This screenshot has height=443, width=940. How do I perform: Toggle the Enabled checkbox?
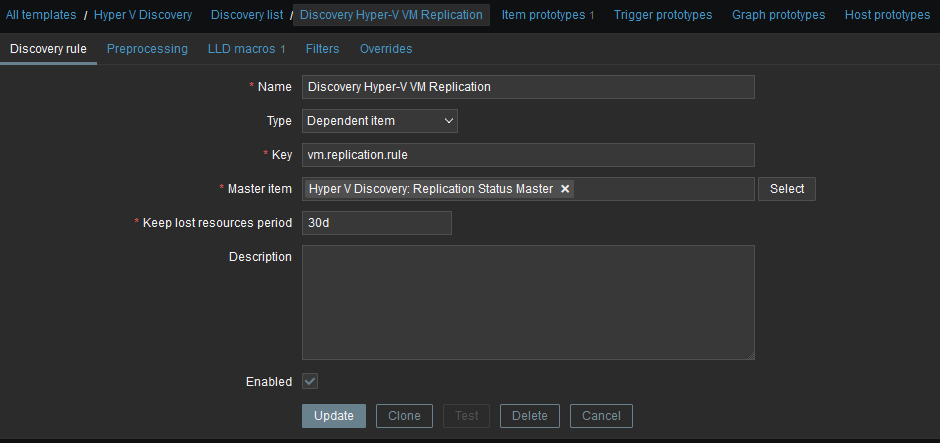tap(310, 381)
